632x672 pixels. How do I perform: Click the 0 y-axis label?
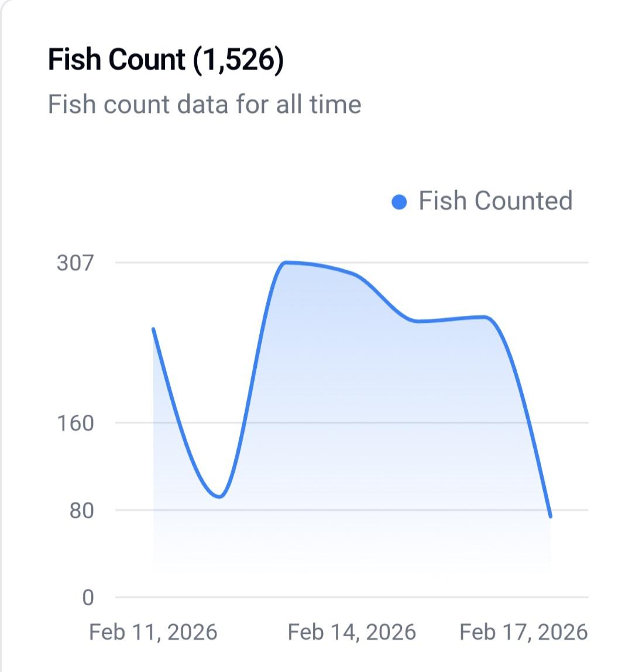coord(88,598)
